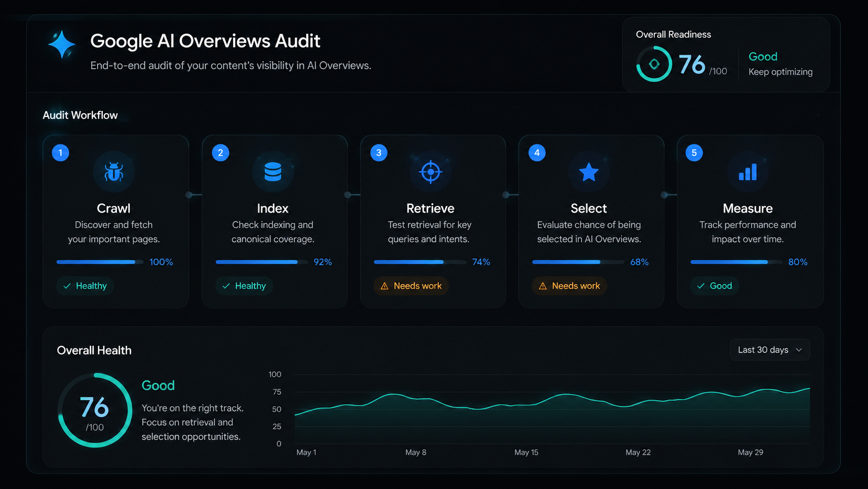Viewport: 868px width, 489px height.
Task: Click the Audit Workflow heading
Action: [80, 115]
